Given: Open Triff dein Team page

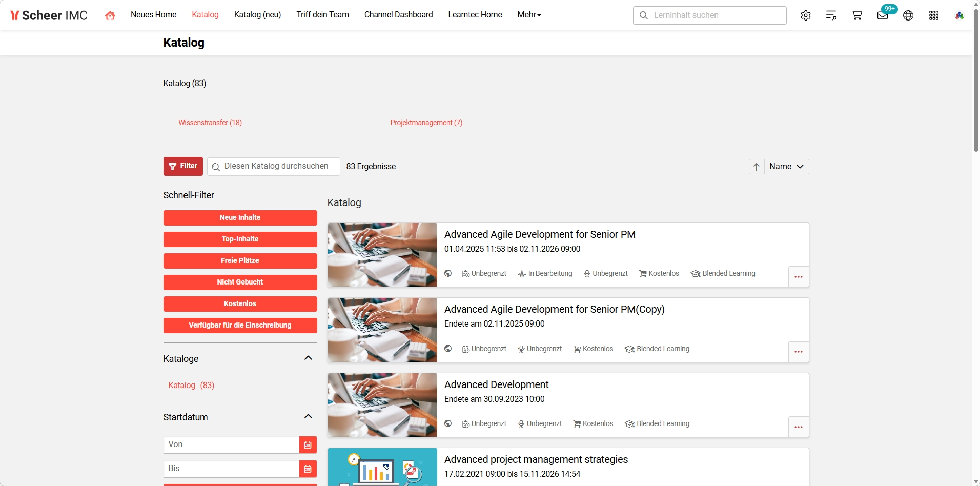Looking at the screenshot, I should (322, 15).
